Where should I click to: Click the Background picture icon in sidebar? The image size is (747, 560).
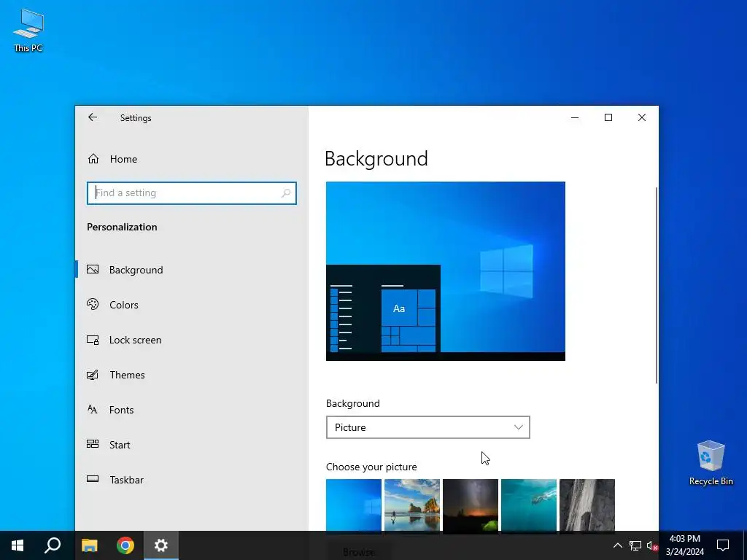(93, 270)
